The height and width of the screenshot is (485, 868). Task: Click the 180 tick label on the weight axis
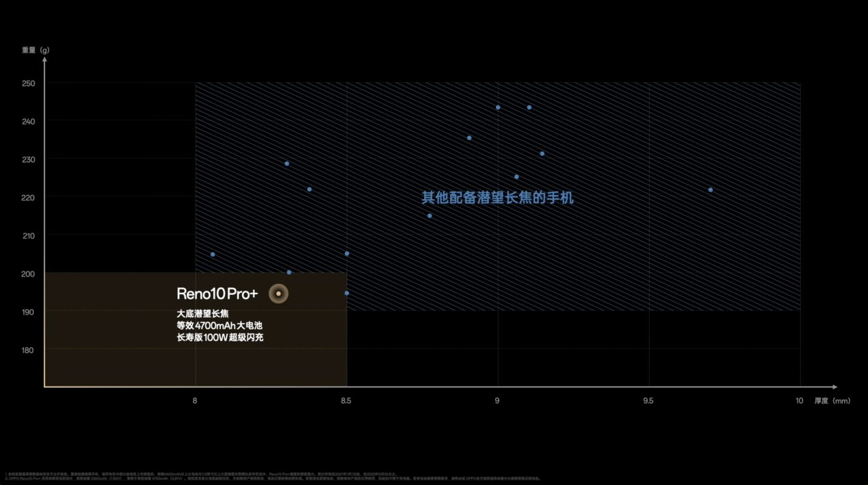[x=28, y=350]
